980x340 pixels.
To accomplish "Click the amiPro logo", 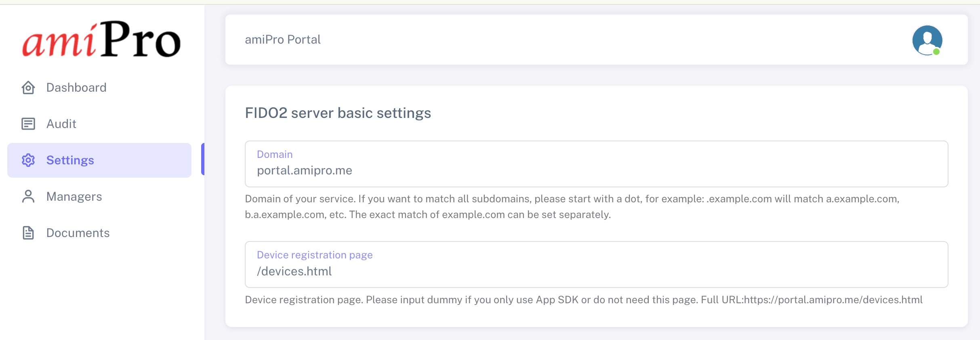I will [x=101, y=40].
